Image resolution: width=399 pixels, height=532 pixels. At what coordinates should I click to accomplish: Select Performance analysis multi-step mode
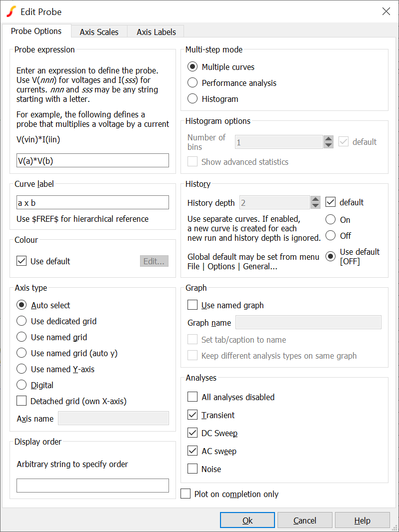click(x=192, y=83)
